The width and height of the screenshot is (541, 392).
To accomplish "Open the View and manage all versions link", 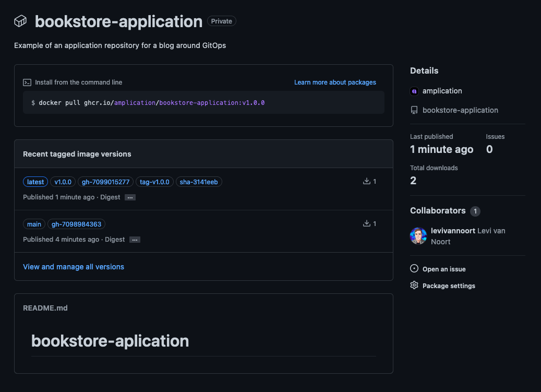I will coord(74,267).
